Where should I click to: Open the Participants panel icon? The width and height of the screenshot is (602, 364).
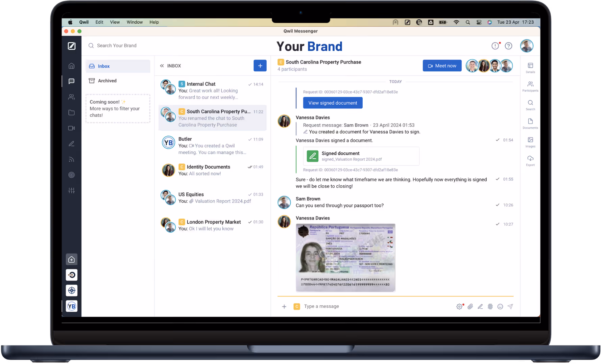click(x=530, y=86)
